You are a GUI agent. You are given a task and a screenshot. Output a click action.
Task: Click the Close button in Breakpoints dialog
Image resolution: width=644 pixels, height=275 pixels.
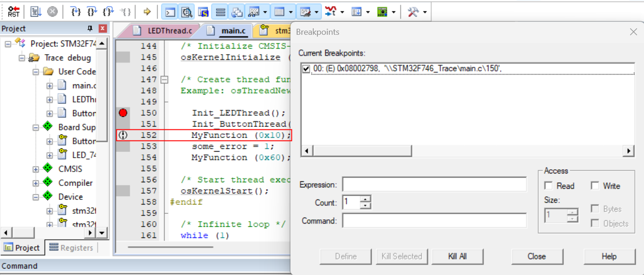tap(536, 256)
